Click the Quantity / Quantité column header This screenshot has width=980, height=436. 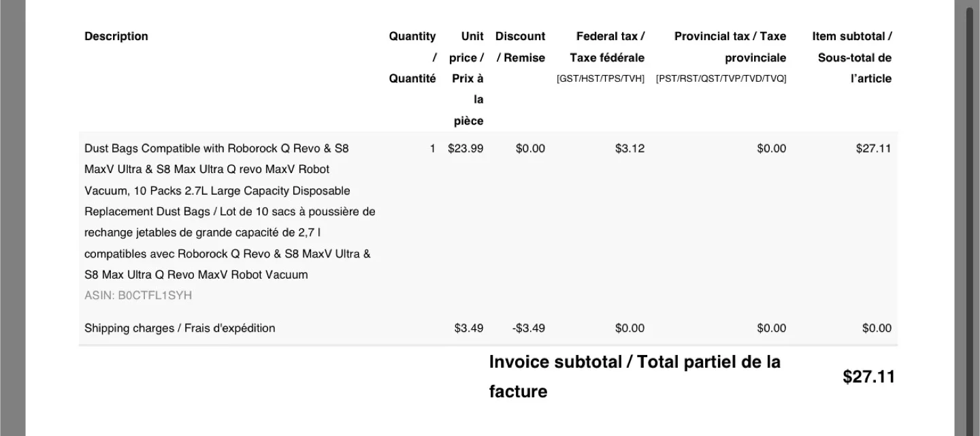[x=412, y=57]
